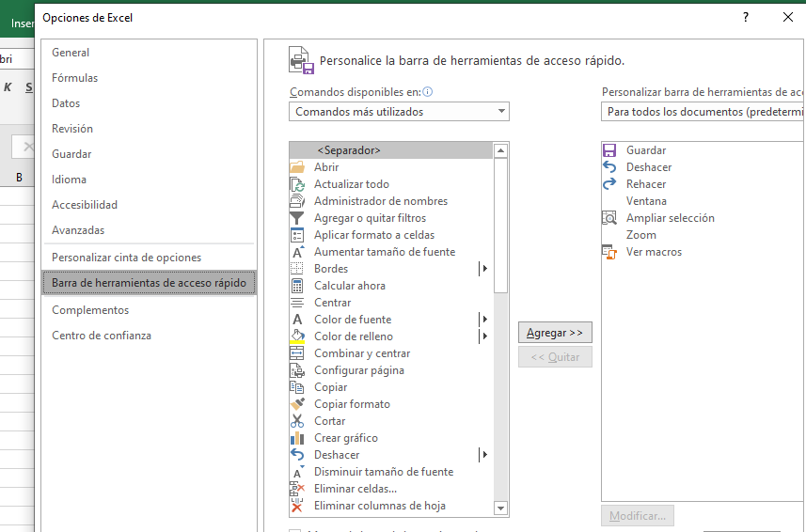Close the Opciones de Excel dialog
806x532 pixels.
click(787, 17)
